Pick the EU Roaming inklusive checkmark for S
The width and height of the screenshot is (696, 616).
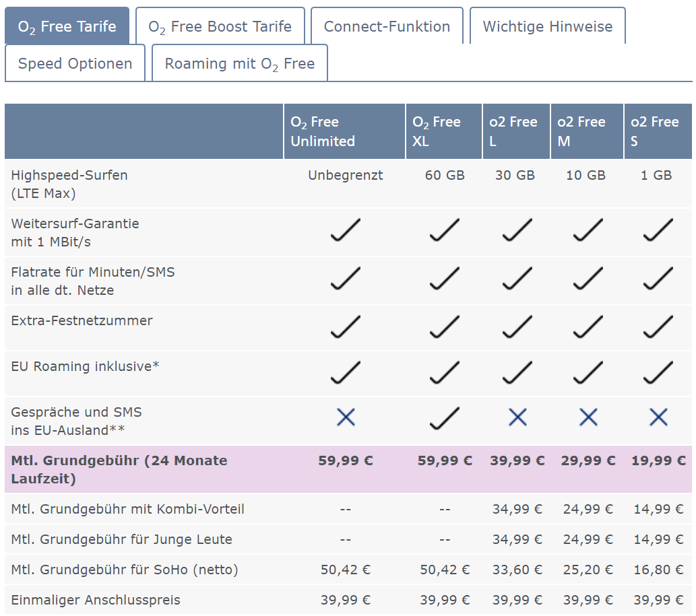pyautogui.click(x=658, y=372)
